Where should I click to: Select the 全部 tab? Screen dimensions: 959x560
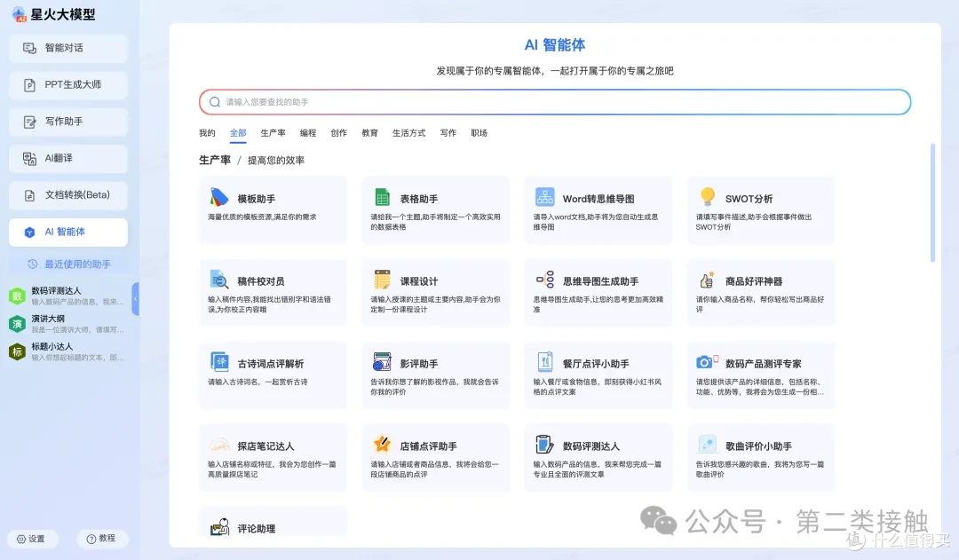tap(238, 132)
